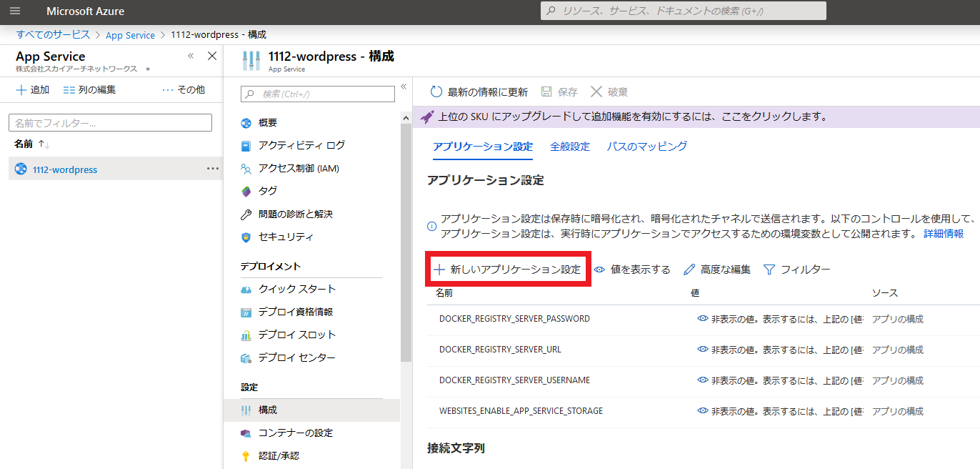Image resolution: width=980 pixels, height=469 pixels.
Task: Sort list by 名前 column header
Action: (32, 144)
